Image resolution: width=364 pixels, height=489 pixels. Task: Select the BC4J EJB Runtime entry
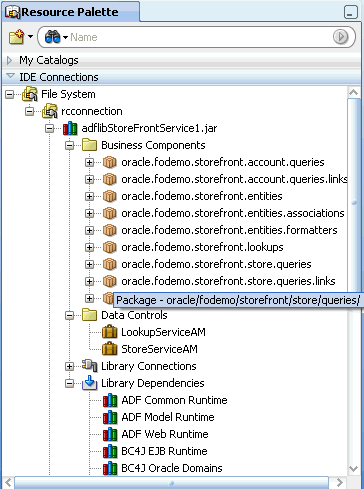pos(164,451)
